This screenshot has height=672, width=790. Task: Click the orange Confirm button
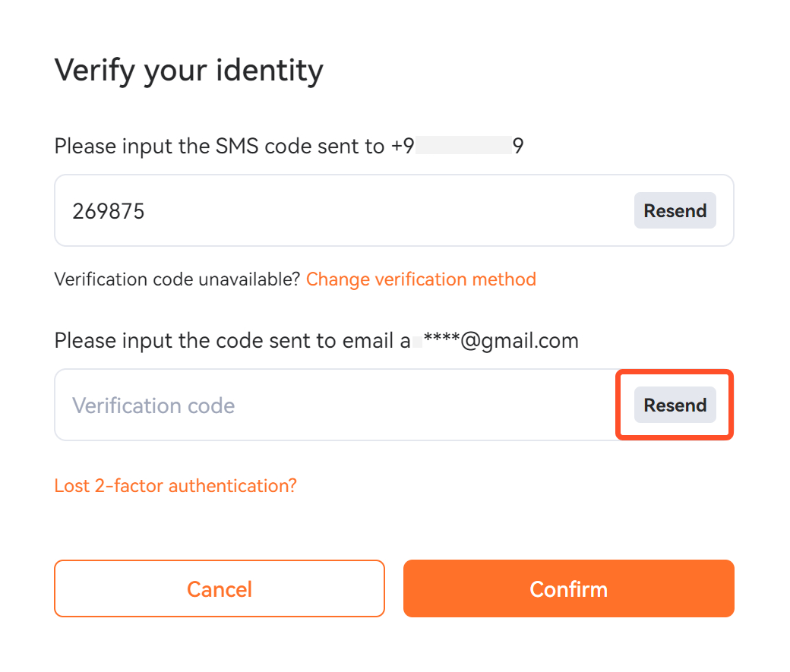[568, 589]
